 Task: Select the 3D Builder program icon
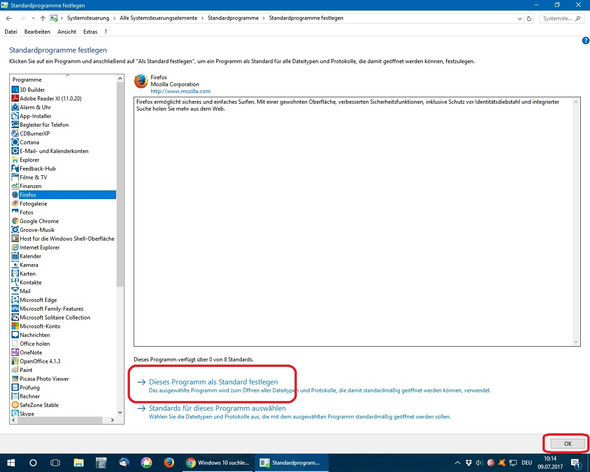(x=15, y=90)
